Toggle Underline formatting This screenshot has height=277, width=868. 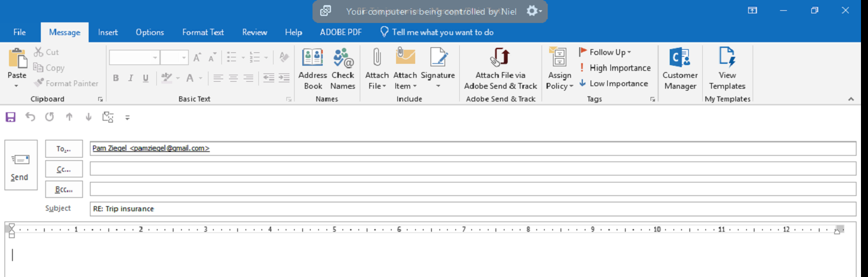[146, 78]
